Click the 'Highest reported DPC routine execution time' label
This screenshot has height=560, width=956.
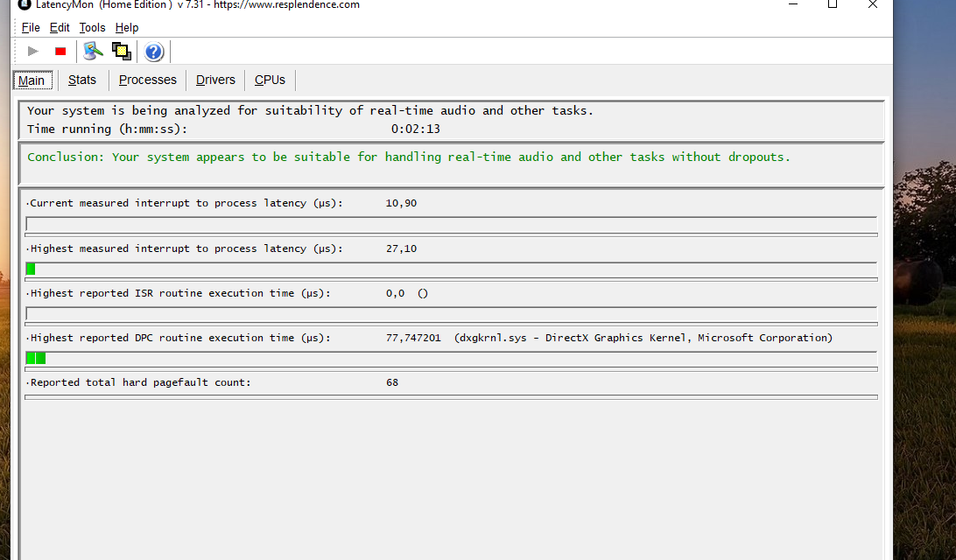(180, 339)
